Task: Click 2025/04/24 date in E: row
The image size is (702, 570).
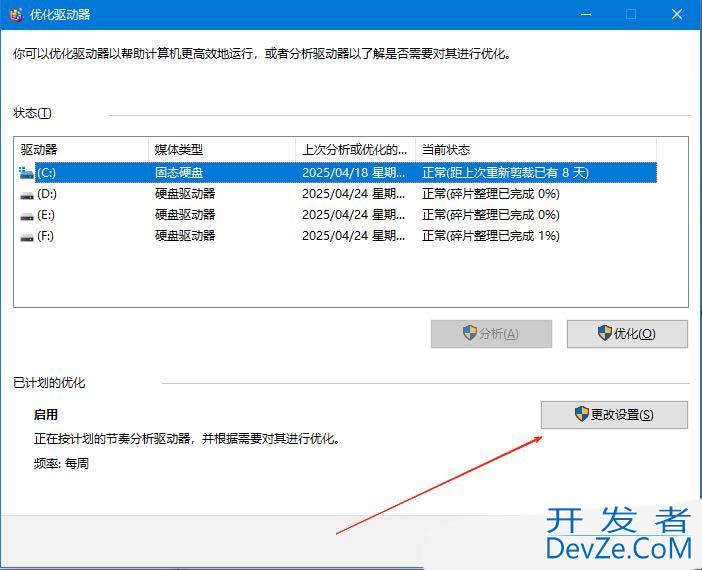Action: point(354,215)
